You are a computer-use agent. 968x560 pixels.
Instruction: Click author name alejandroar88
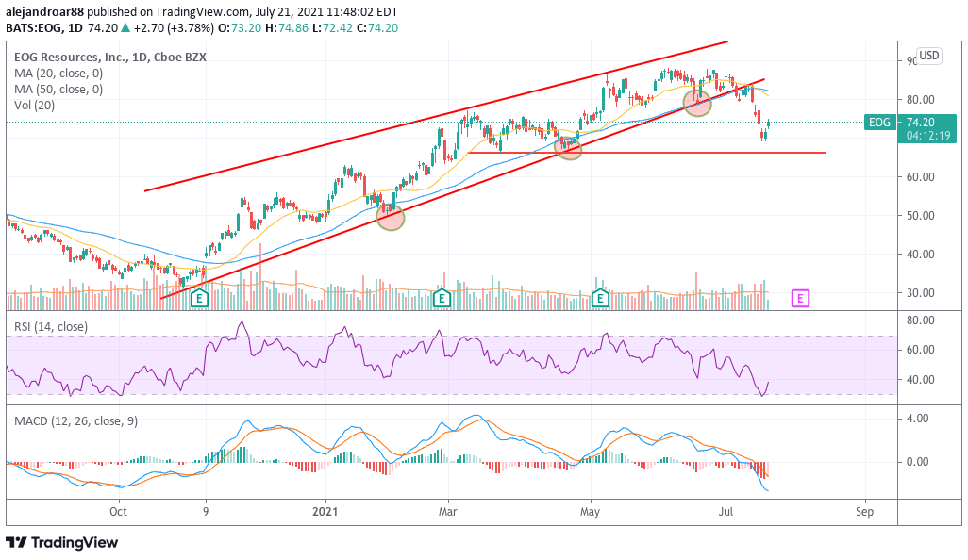click(44, 11)
